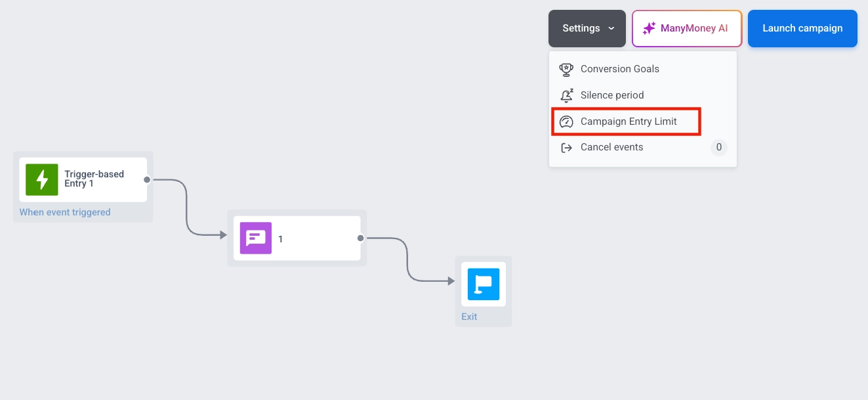Screen dimensions: 868x400
Task: Click the blue Exit flag icon
Action: point(484,284)
